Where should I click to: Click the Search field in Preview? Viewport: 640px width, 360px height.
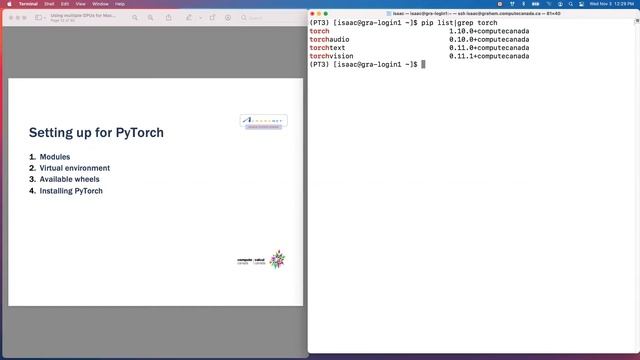pos(271,18)
